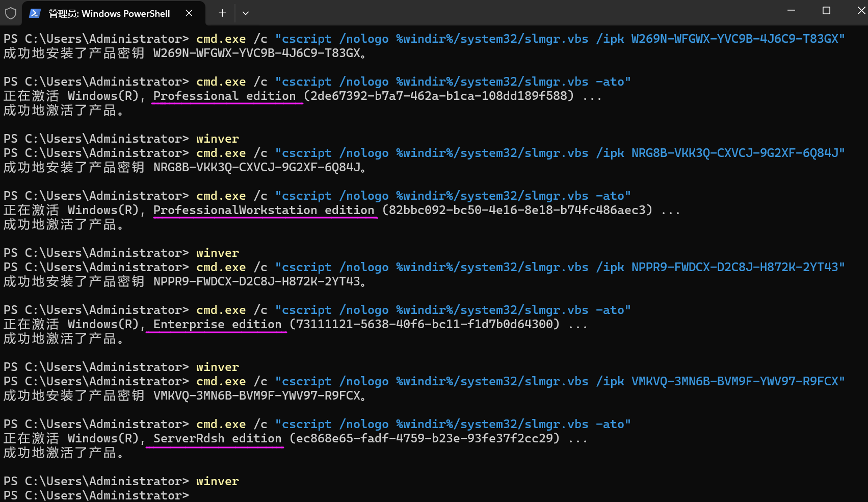Click the success line with key W269N-WFGWX-YVC9B-4J6C9-T83GX
The image size is (868, 502).
[x=185, y=53]
